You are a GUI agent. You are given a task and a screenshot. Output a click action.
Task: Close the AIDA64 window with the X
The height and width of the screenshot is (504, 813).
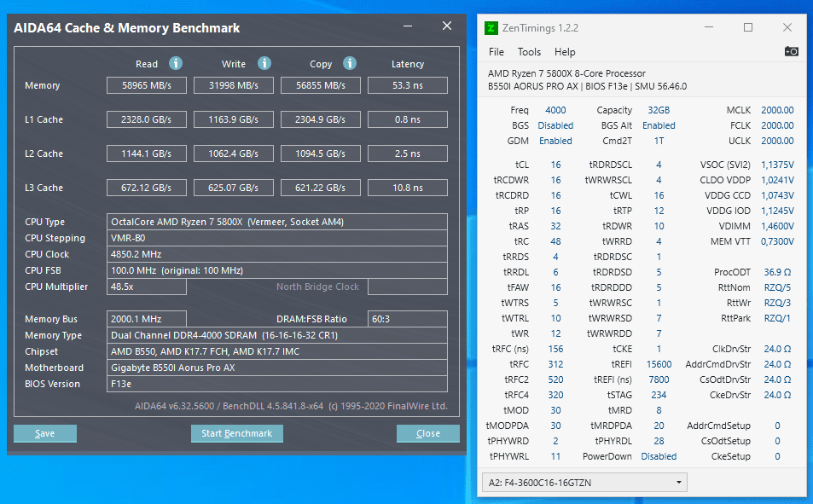pyautogui.click(x=447, y=26)
